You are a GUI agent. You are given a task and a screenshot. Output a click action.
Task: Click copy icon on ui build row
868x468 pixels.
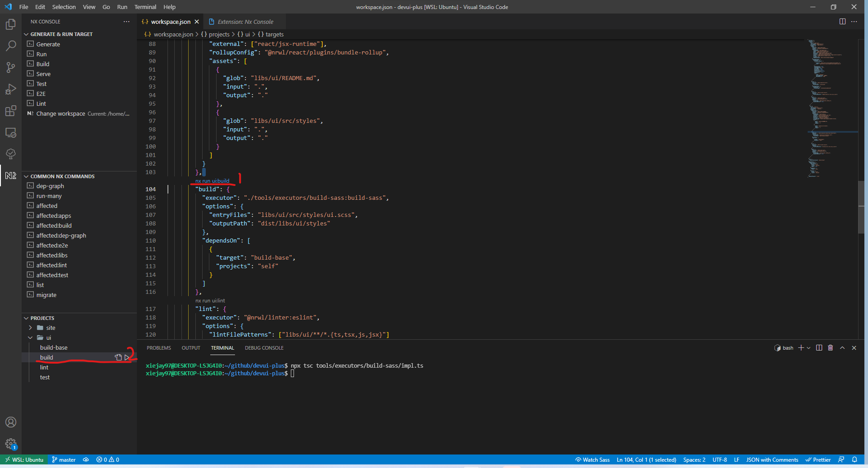pyautogui.click(x=118, y=357)
